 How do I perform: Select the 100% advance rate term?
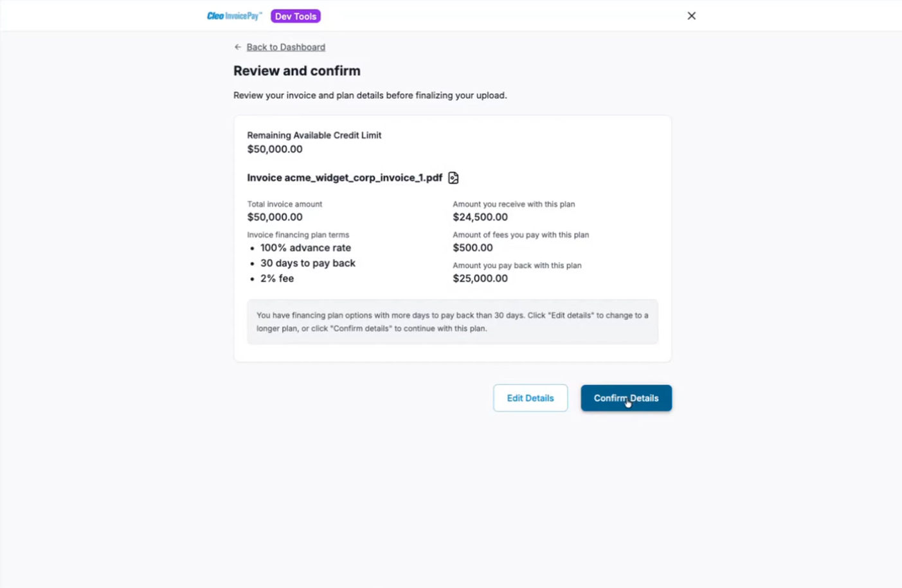[305, 247]
